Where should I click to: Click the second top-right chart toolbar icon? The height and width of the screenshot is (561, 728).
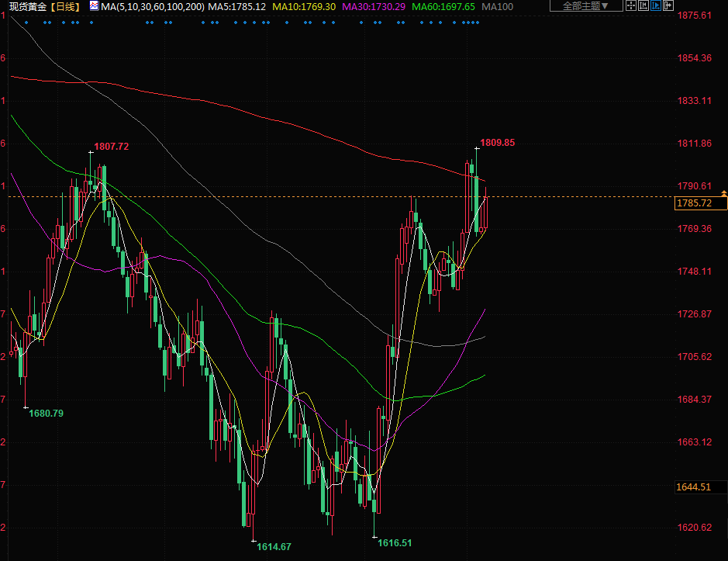pyautogui.click(x=643, y=6)
